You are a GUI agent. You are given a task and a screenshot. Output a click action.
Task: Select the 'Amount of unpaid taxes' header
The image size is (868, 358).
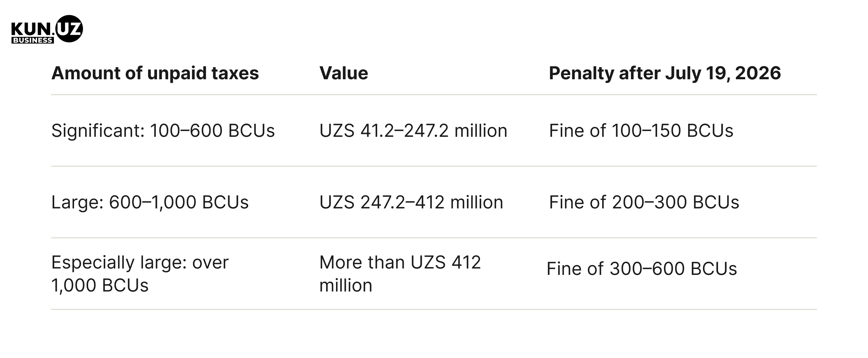[x=155, y=73]
